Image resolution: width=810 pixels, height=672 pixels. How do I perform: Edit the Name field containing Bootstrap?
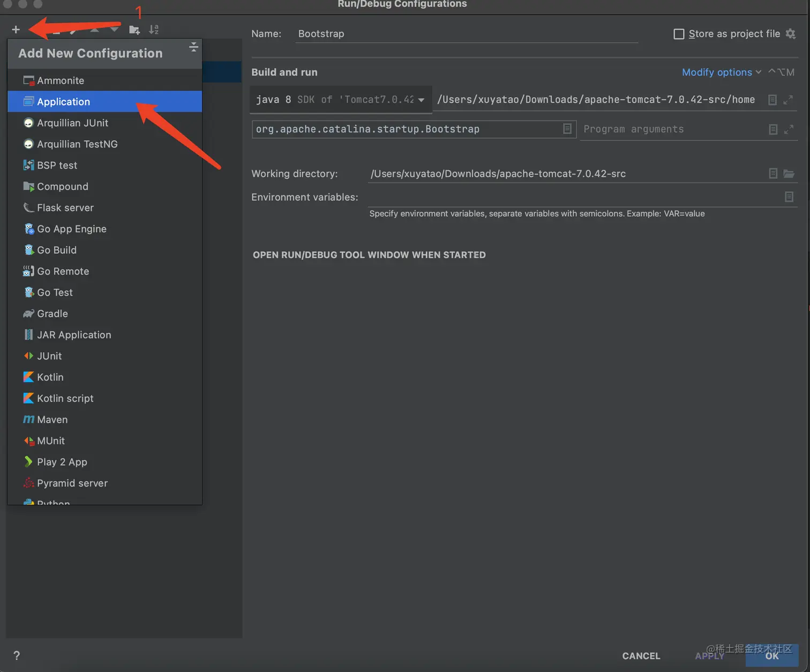(467, 34)
